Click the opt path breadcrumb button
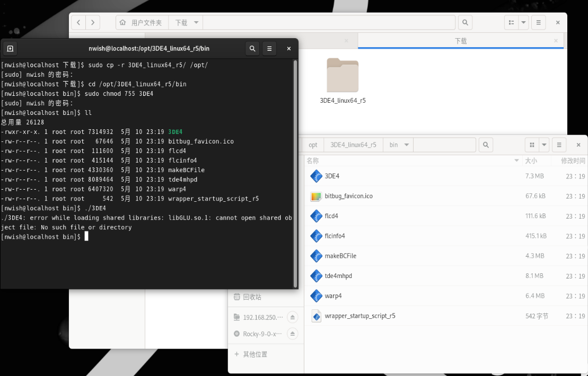Screen dimensions: 588x376 (x=313, y=145)
